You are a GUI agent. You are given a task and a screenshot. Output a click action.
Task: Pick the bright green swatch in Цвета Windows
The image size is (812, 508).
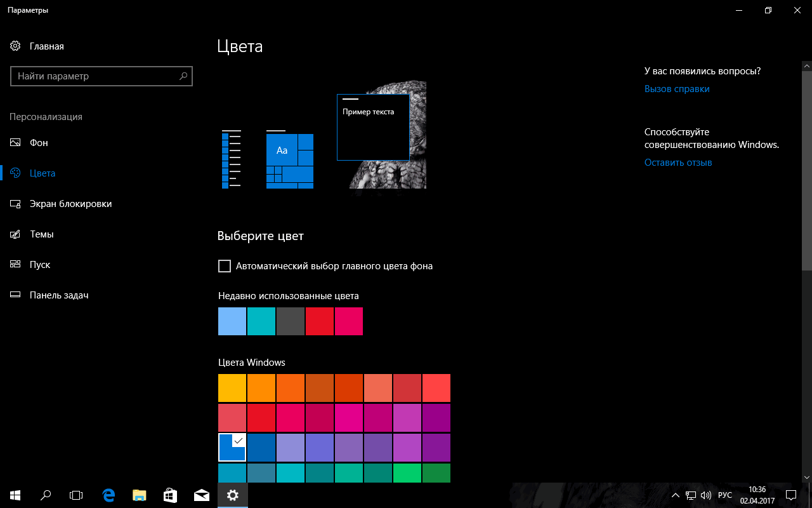(407, 473)
